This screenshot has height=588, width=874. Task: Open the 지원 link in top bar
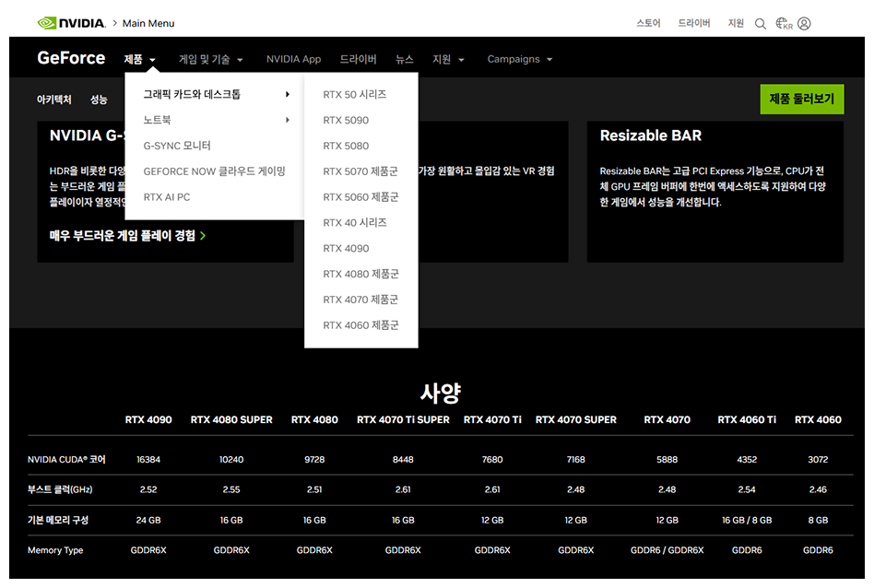point(736,23)
